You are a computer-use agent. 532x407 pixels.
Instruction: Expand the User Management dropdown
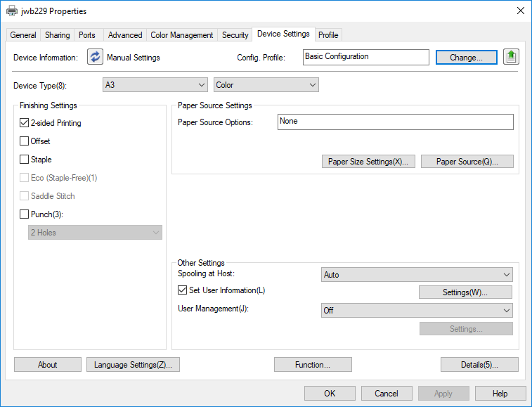click(417, 311)
